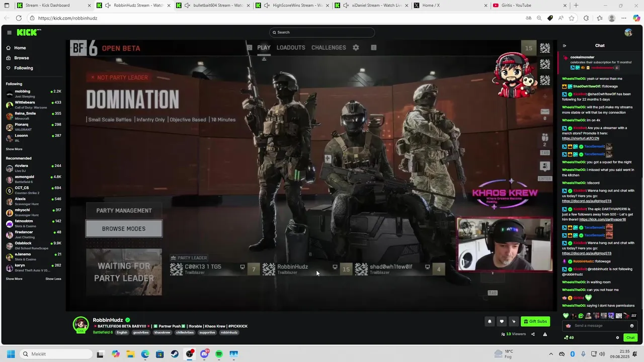
Task: Add page to favorites star icon
Action: pyautogui.click(x=572, y=18)
